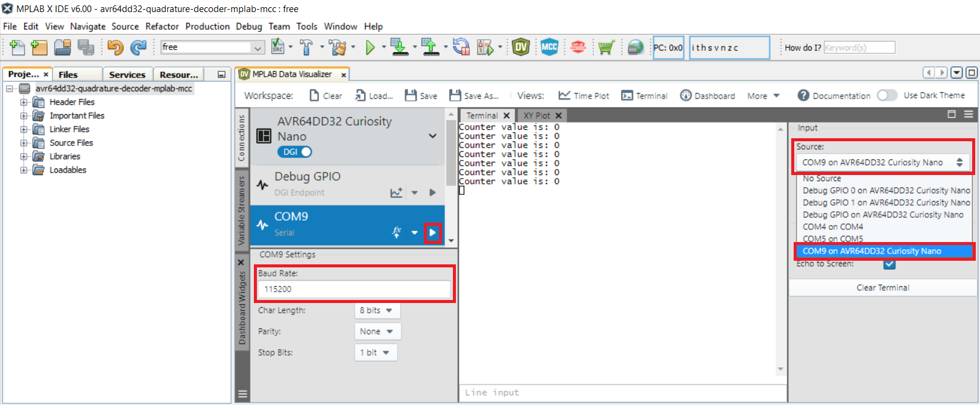The width and height of the screenshot is (980, 405).
Task: Click the Open Project folder icon
Action: click(x=63, y=47)
